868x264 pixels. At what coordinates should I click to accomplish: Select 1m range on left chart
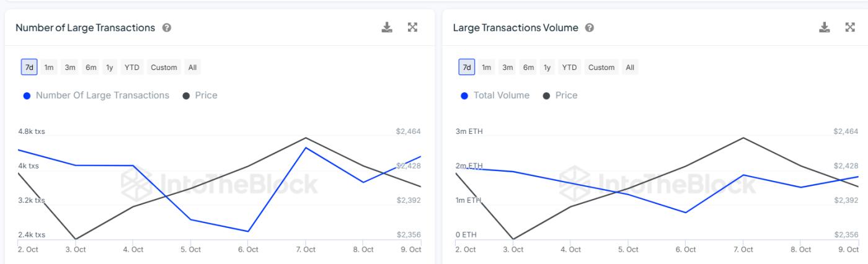(x=49, y=68)
